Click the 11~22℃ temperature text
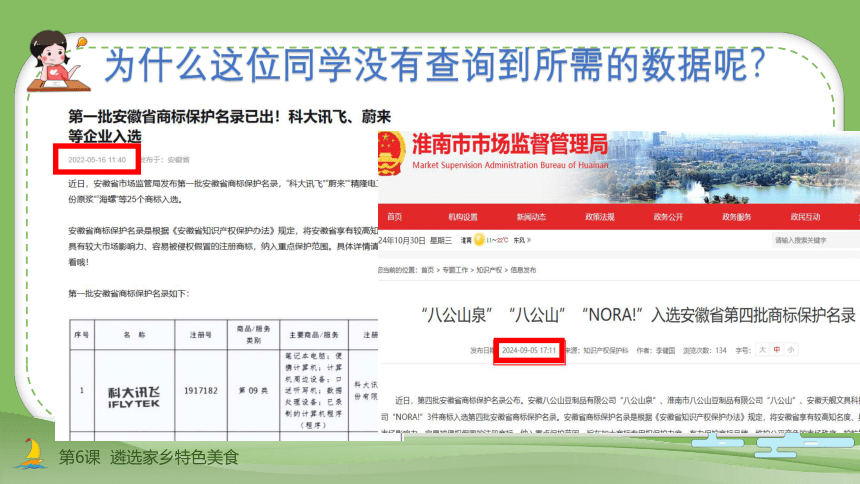Viewport: 860px width, 484px height. [x=497, y=240]
